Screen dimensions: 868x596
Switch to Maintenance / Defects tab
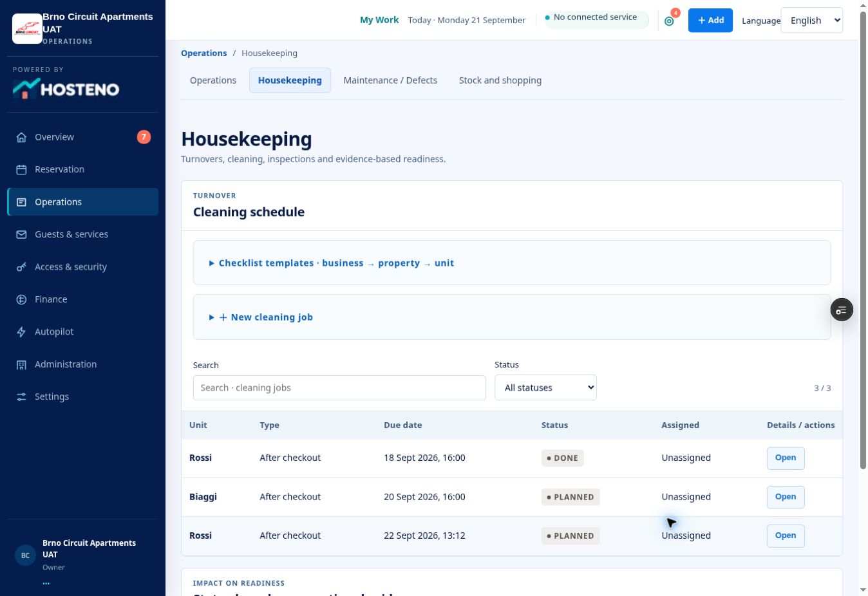(390, 80)
